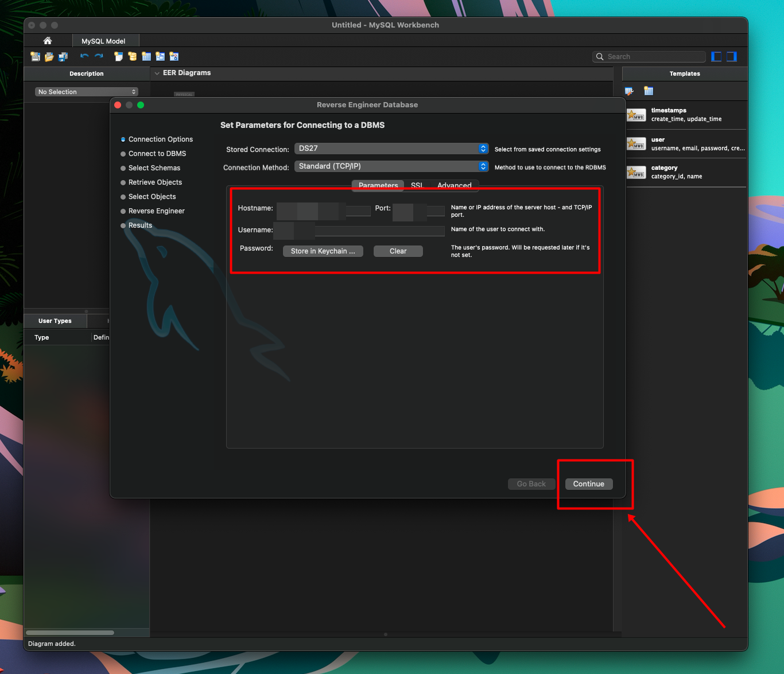Add a new routine toolbar icon

[174, 56]
